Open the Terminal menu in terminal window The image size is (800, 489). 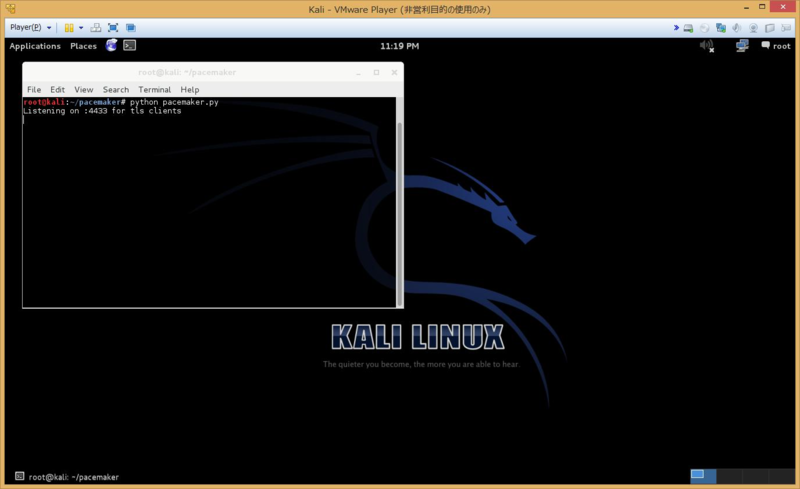(x=155, y=89)
